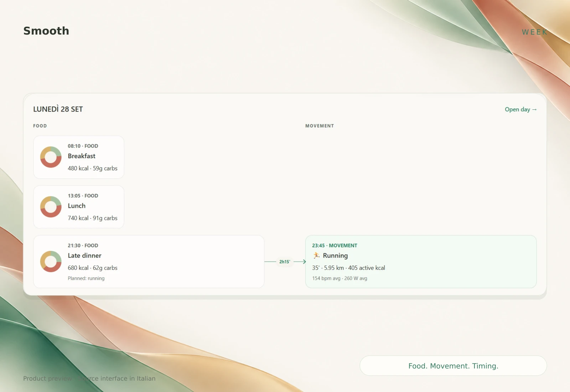Click the MOVEMENT column header
This screenshot has height=392, width=570.
click(x=320, y=126)
